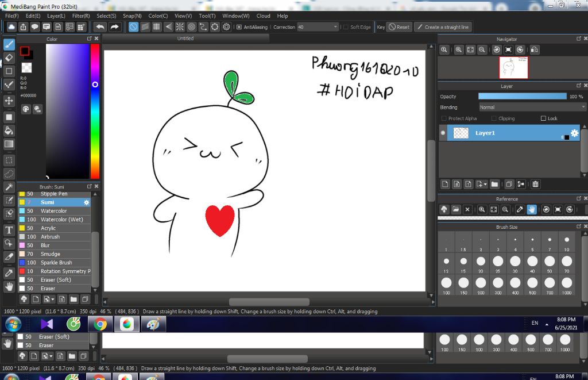Screen dimensions: 588x380
Task: Open Sumi brush settings gear
Action: 86,202
